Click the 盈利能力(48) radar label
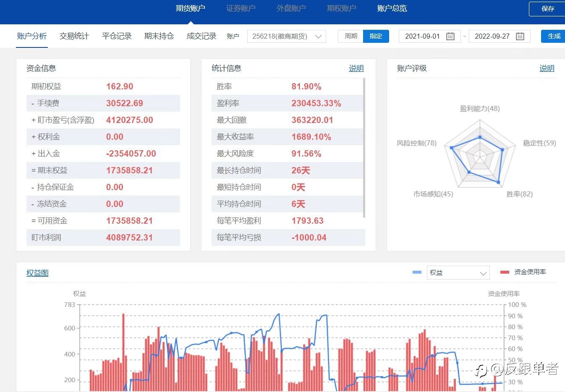The image size is (565, 392). tap(480, 109)
